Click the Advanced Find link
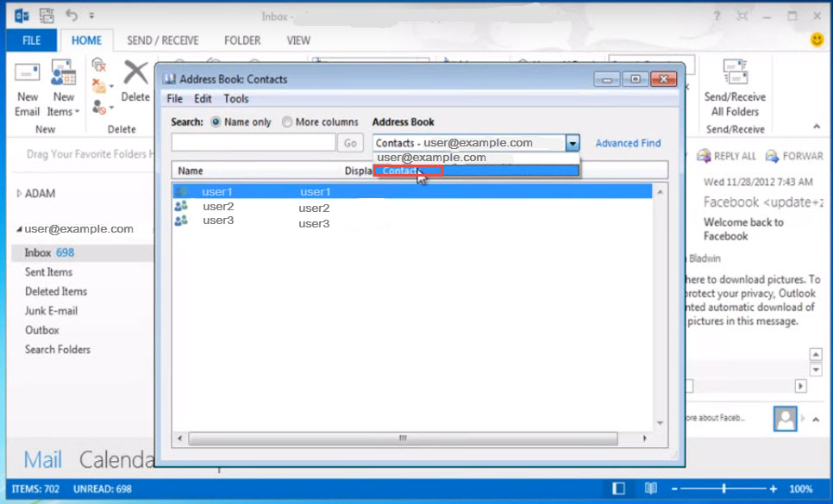 tap(628, 143)
